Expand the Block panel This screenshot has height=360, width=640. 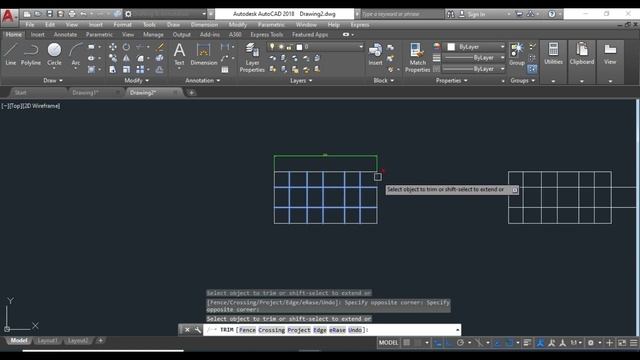click(384, 80)
